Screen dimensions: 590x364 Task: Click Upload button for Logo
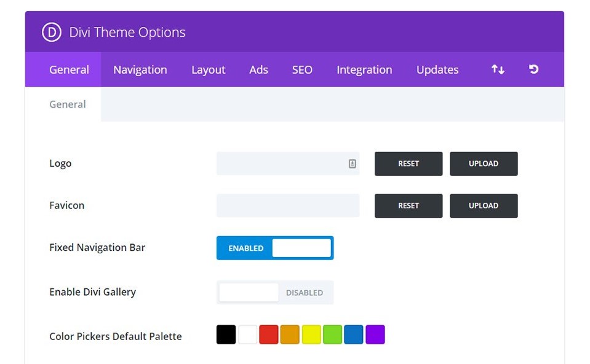[484, 164]
